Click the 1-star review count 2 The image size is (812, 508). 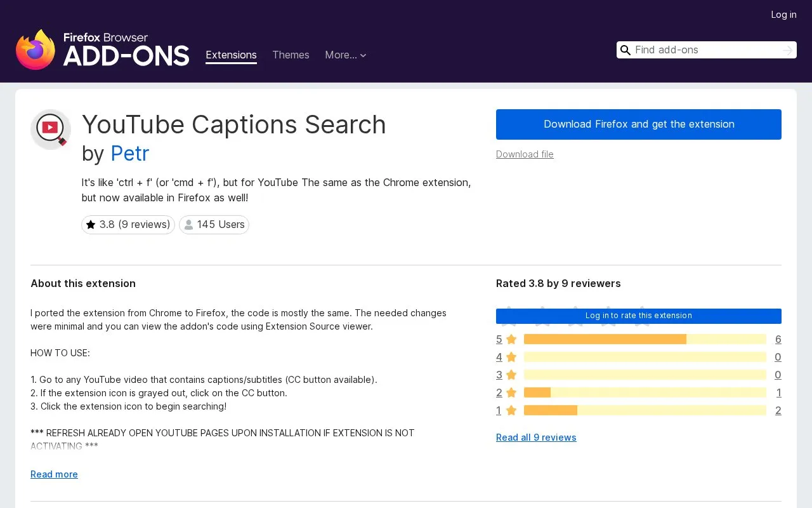point(778,410)
